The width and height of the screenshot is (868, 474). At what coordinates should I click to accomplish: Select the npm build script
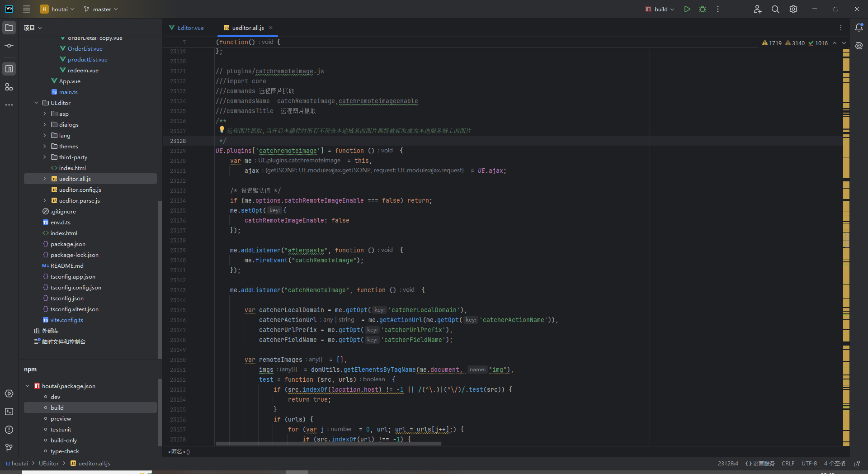pos(57,408)
